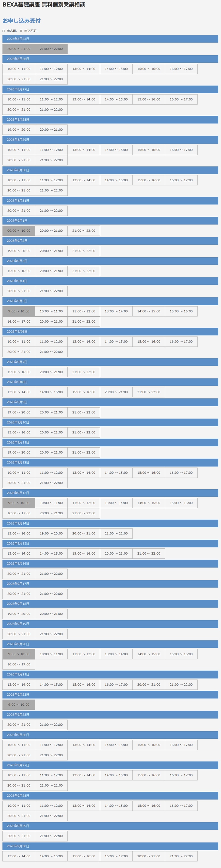Select the 13:00–14:00 slot on September 5
This screenshot has height=868, width=221.
pyautogui.click(x=116, y=311)
